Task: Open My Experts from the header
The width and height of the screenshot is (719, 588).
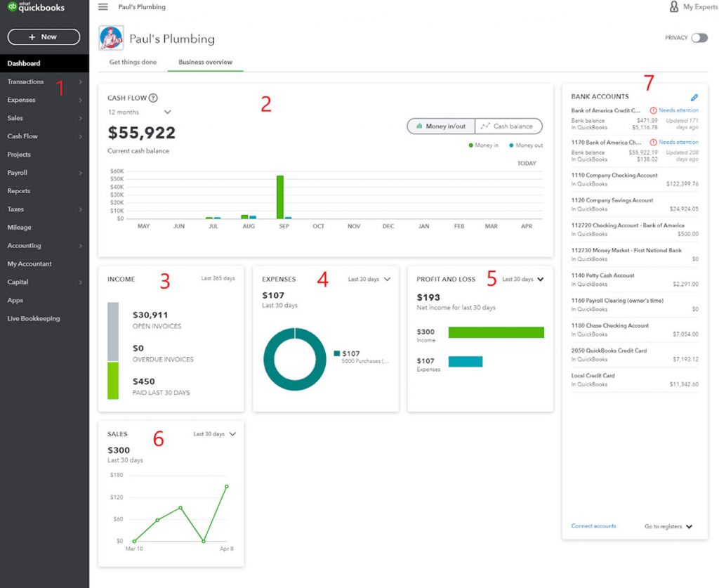Action: pos(693,7)
